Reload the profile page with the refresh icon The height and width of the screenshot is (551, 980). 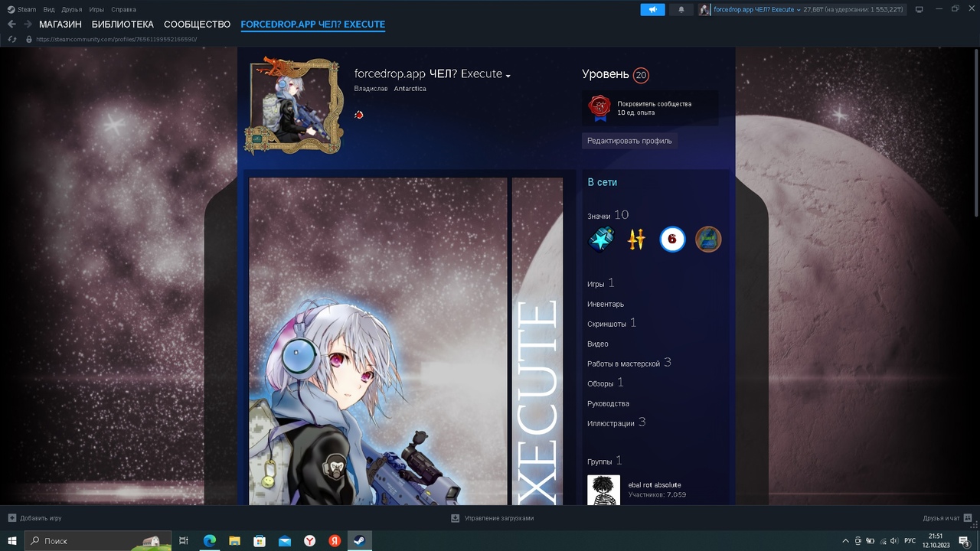coord(12,39)
